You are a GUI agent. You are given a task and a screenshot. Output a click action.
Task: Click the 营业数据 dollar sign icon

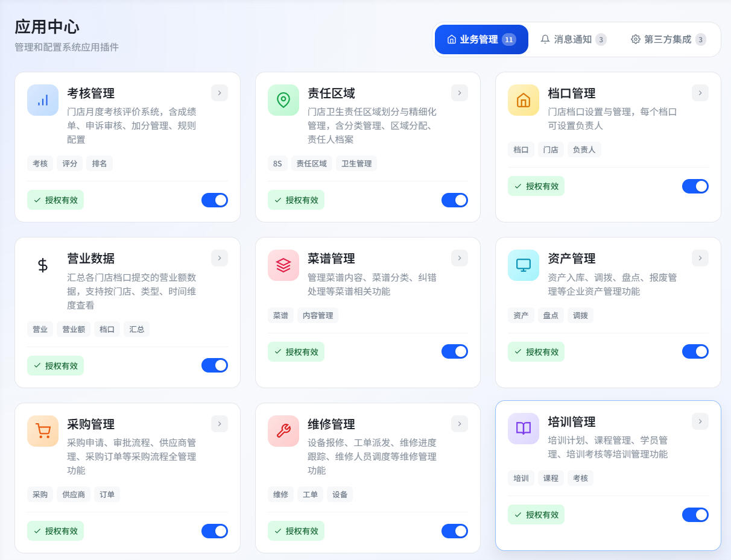(42, 265)
